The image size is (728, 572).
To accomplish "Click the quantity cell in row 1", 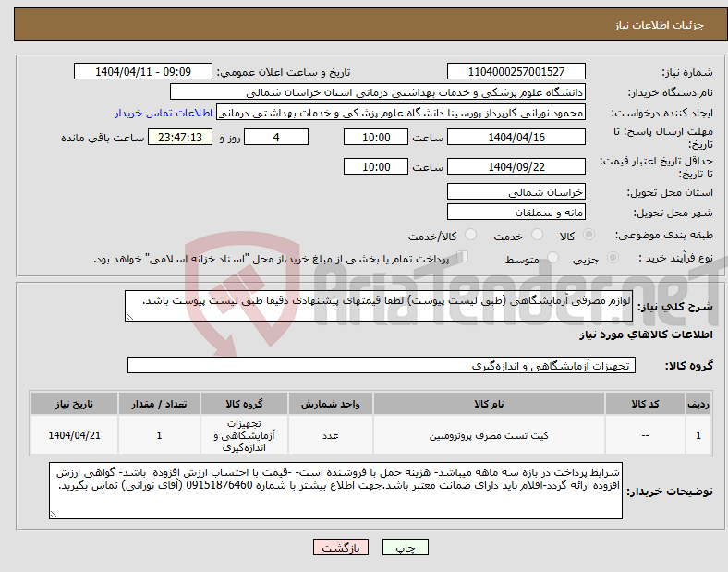I will (159, 435).
